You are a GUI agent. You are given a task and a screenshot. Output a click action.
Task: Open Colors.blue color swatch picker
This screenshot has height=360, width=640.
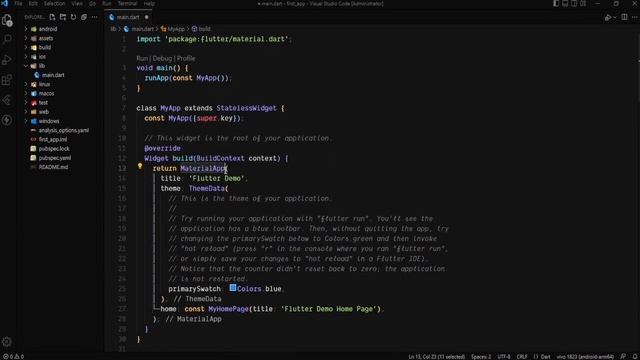(x=233, y=288)
